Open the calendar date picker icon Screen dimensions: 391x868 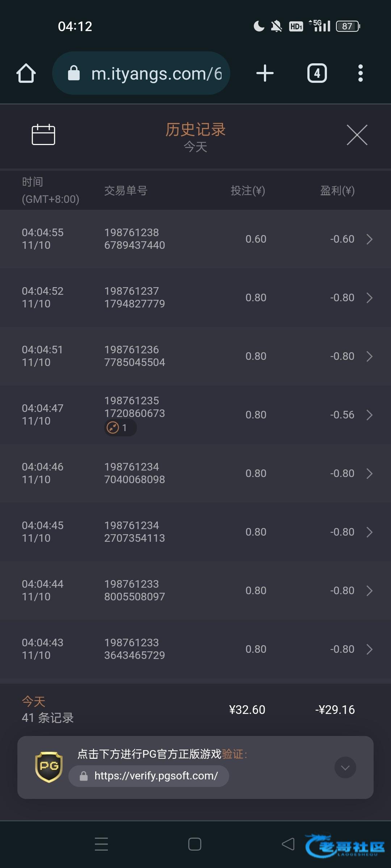43,135
